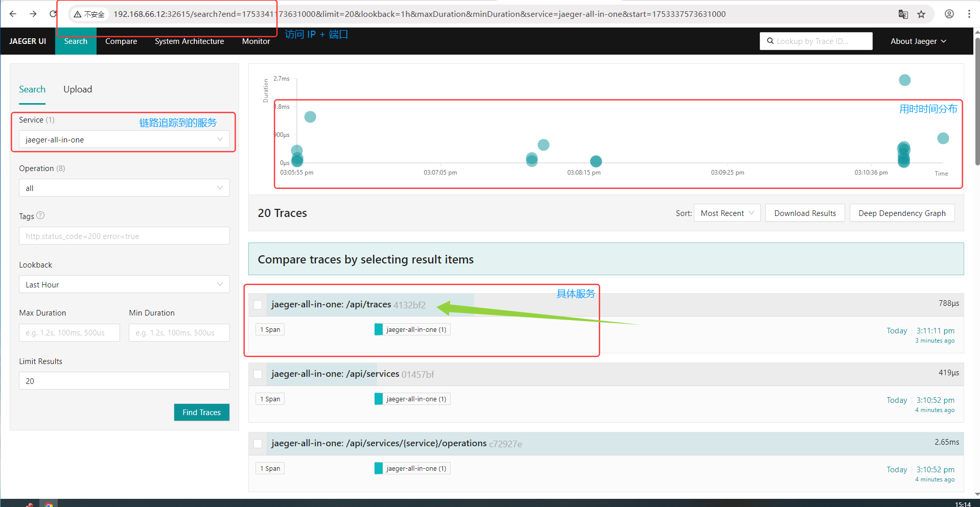The height and width of the screenshot is (507, 980).
Task: Click the 788μs duration value
Action: [x=949, y=303]
